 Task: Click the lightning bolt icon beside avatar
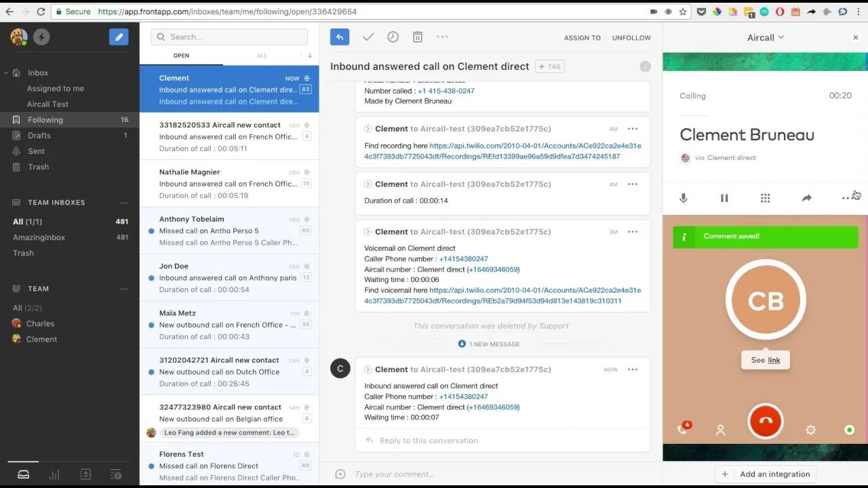41,37
